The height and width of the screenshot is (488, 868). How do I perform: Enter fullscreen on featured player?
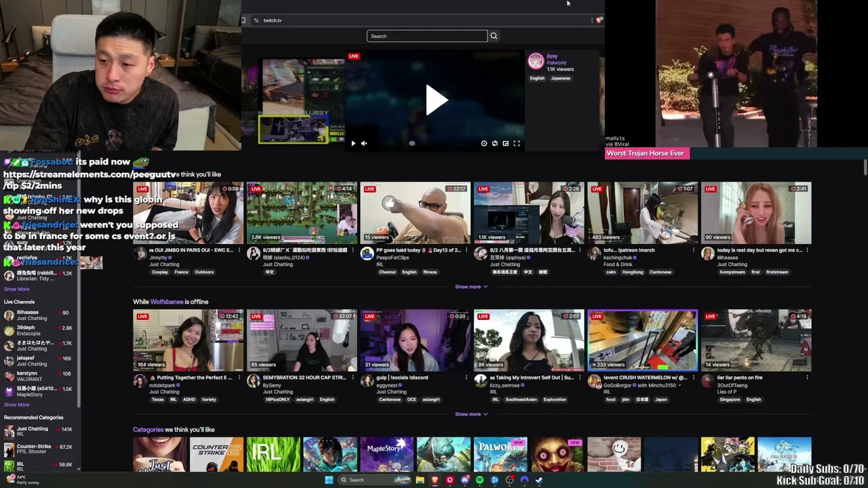point(517,144)
